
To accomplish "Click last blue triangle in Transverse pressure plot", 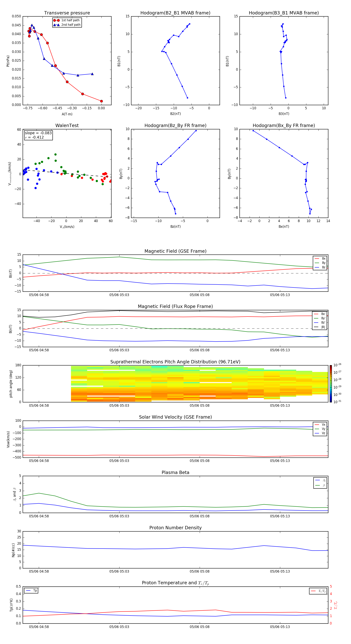I will 92,74.
